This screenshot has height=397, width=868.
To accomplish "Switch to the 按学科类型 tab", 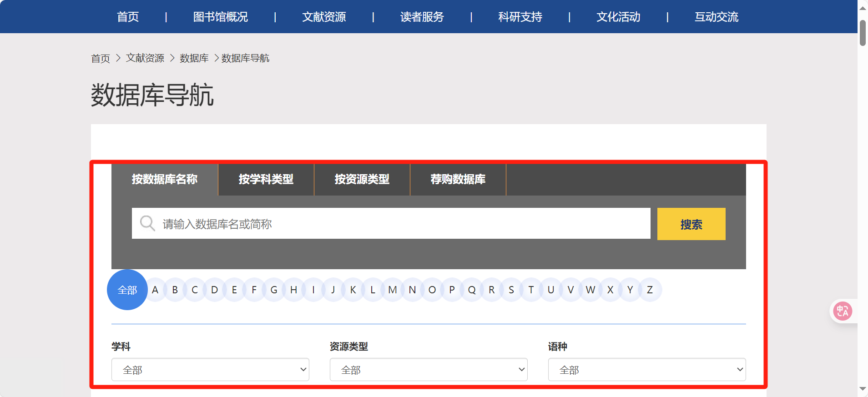I will coord(266,179).
